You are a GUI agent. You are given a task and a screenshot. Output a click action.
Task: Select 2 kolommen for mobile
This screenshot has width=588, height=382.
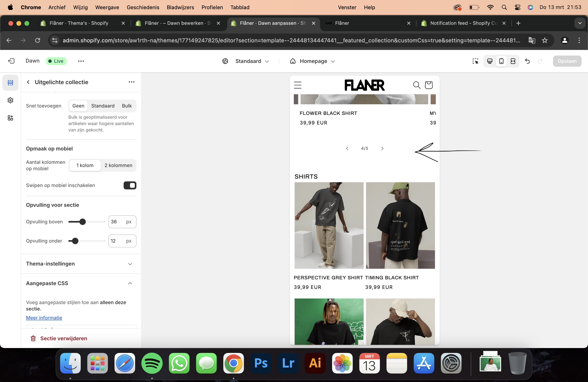[x=118, y=165]
